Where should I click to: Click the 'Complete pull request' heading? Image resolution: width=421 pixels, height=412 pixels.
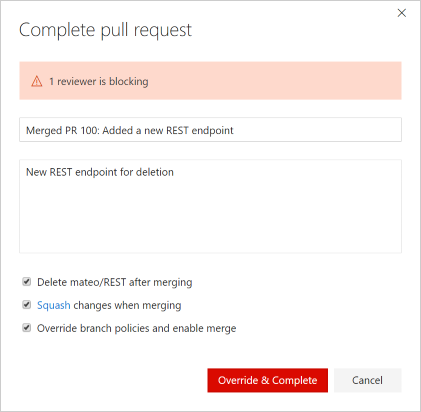[105, 30]
